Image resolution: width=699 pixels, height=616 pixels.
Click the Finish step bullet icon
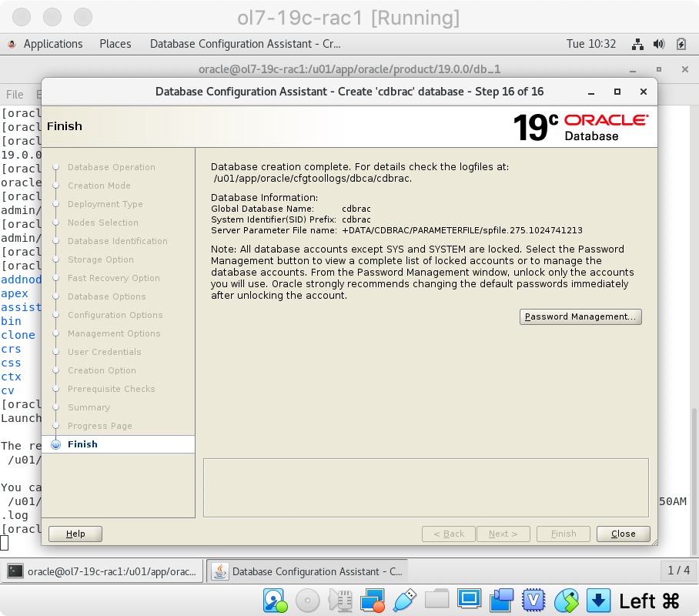(55, 444)
